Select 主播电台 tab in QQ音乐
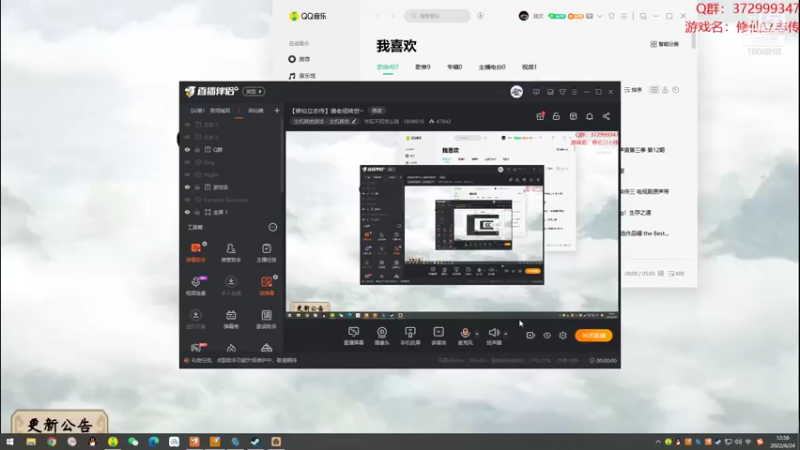 pyautogui.click(x=492, y=67)
